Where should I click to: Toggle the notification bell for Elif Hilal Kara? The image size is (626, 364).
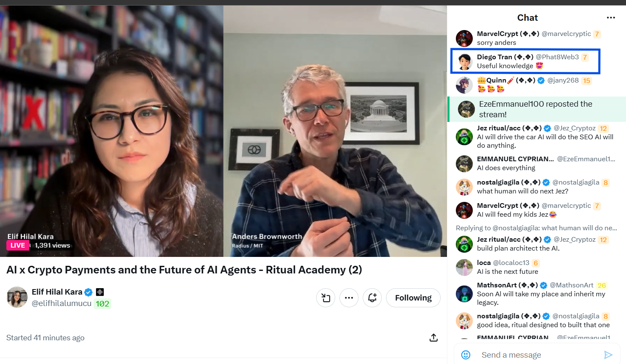372,298
